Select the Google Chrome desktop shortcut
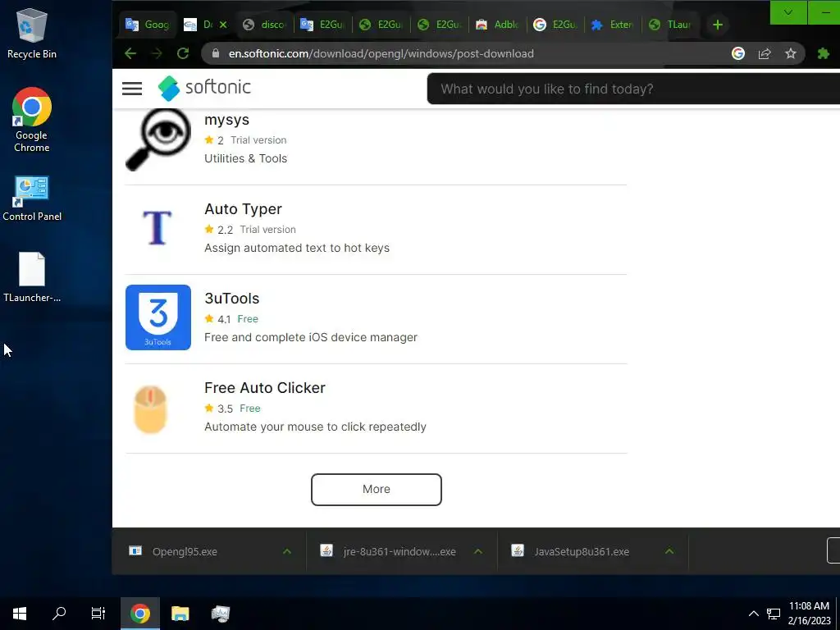The height and width of the screenshot is (630, 840). coord(32,120)
